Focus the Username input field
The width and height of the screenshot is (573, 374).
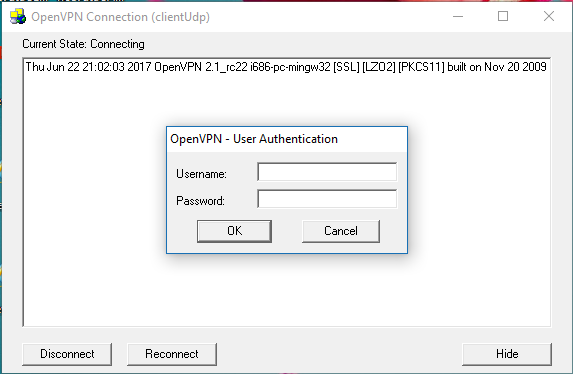(x=327, y=172)
